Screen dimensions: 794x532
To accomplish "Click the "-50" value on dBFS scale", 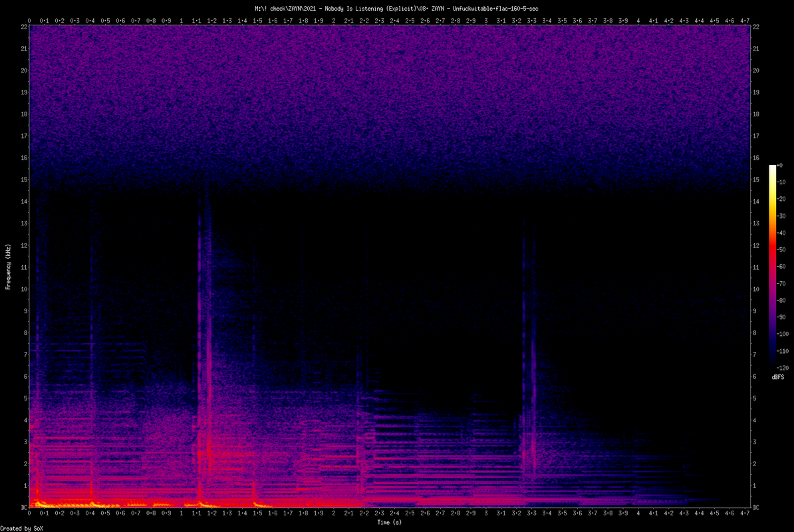I will tap(781, 249).
